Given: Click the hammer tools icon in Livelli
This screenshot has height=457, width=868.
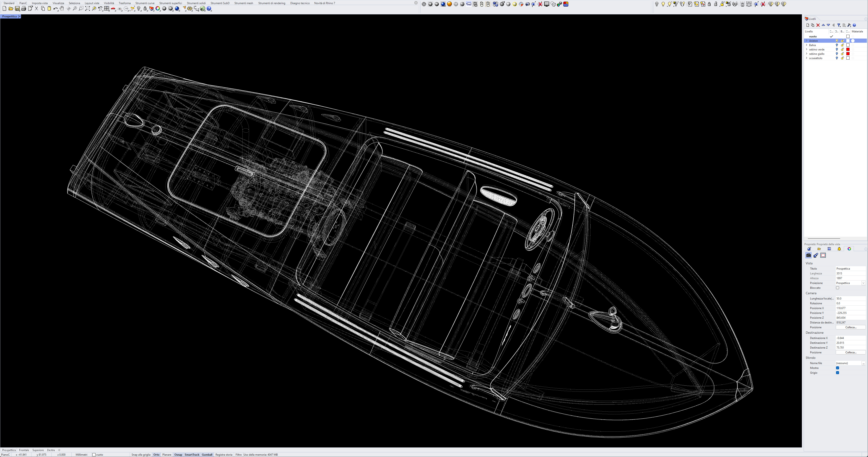Looking at the screenshot, I should pos(849,25).
